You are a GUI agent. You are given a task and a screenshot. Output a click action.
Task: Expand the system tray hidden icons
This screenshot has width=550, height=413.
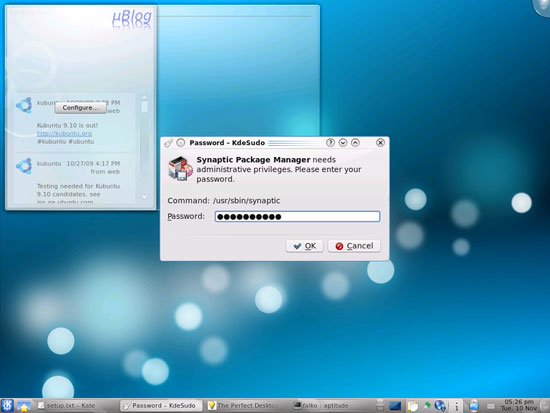(456, 406)
